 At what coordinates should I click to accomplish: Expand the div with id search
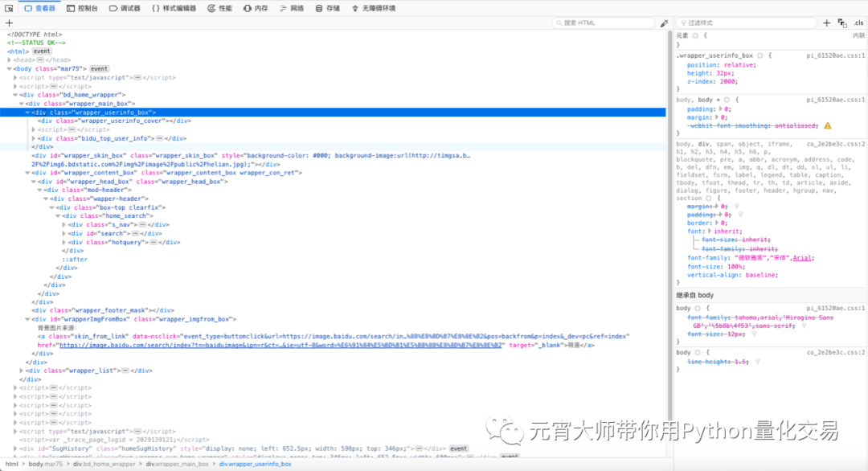pos(64,234)
